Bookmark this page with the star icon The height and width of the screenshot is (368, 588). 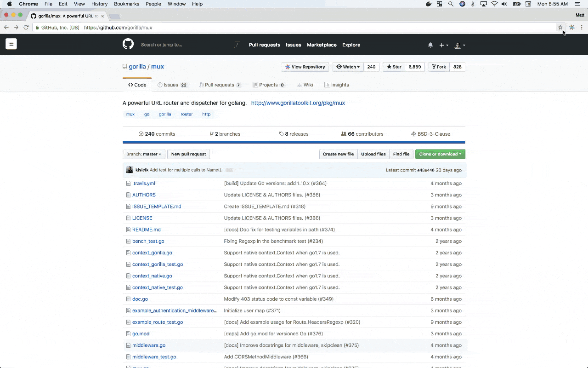(560, 28)
